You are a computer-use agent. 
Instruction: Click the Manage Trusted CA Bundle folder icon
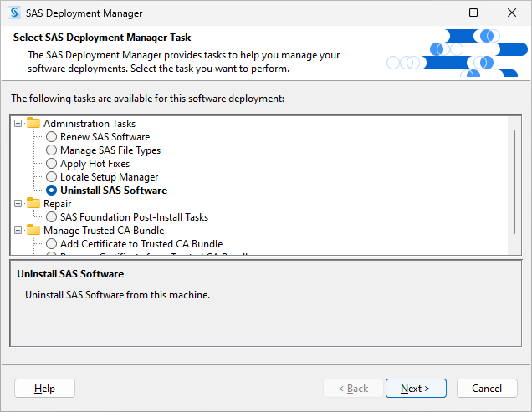pyautogui.click(x=33, y=231)
